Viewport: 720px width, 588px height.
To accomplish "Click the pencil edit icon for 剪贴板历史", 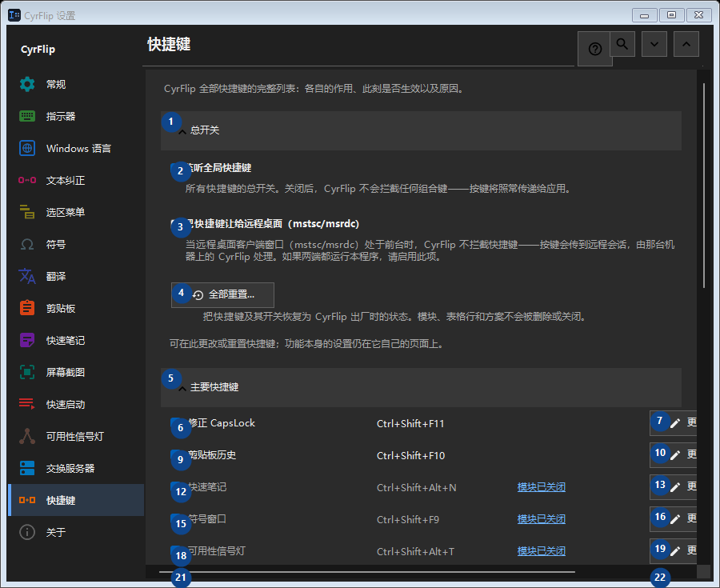I will point(675,455).
